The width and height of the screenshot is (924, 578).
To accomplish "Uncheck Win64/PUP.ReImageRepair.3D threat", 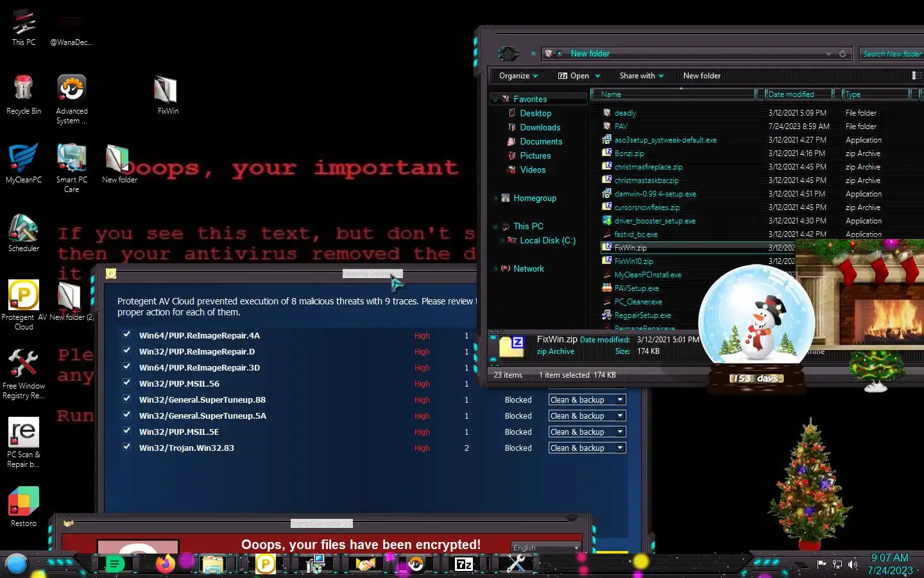I will [126, 367].
